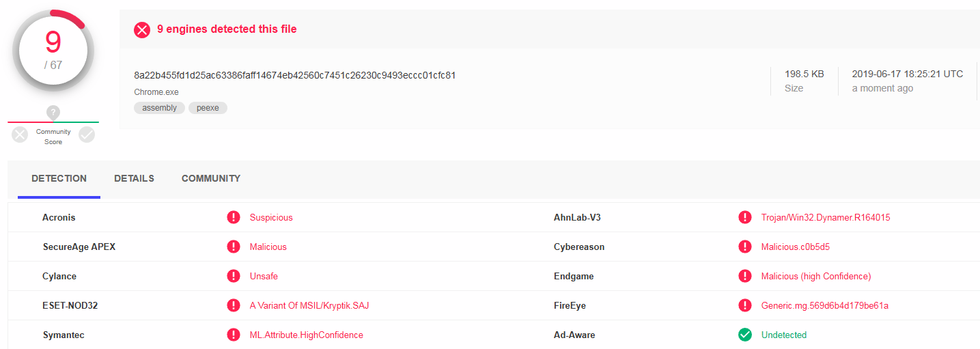This screenshot has width=980, height=349.
Task: Click the alert icon for FireEye detection
Action: tap(745, 305)
